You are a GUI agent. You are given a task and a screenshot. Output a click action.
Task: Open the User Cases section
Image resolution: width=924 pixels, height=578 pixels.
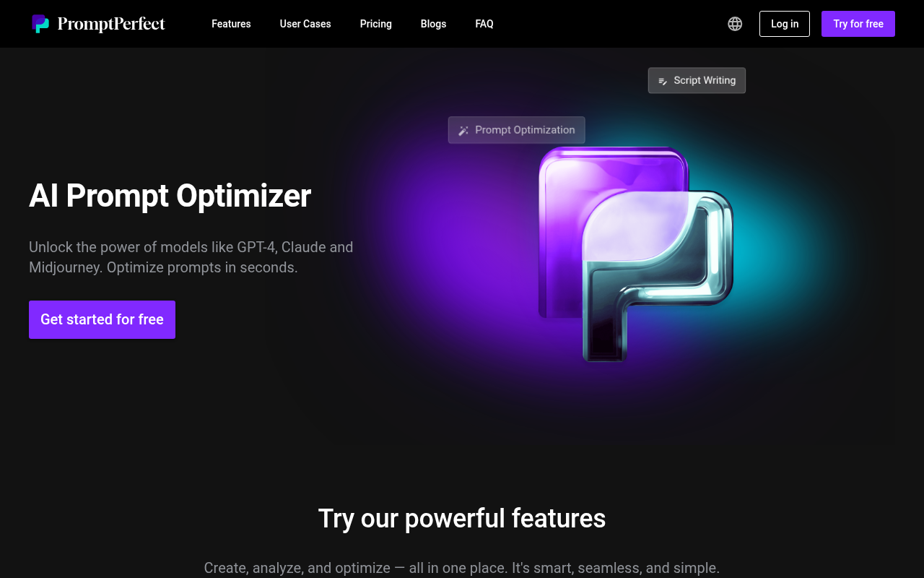point(305,24)
